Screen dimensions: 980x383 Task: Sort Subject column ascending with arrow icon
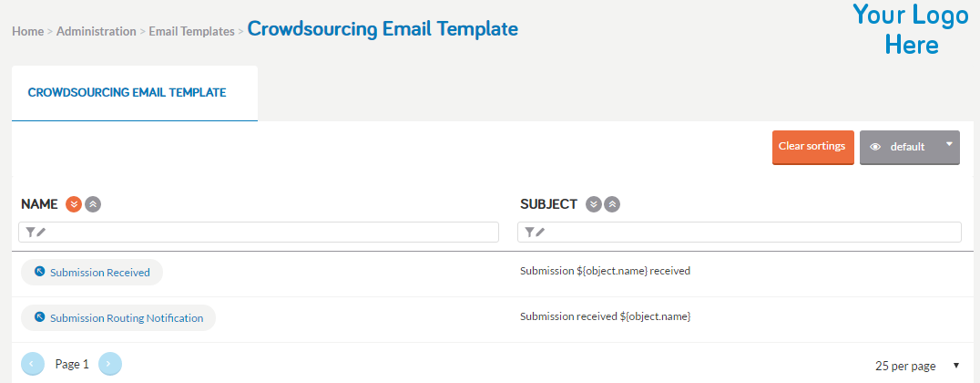click(612, 204)
